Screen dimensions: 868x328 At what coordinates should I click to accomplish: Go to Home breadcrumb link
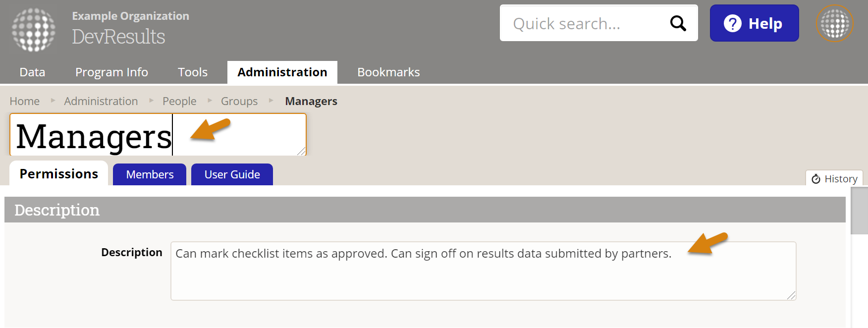pos(24,101)
